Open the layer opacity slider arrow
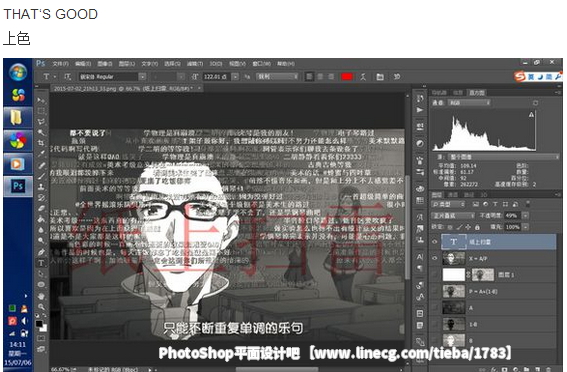This screenshot has width=567, height=372. [x=525, y=216]
